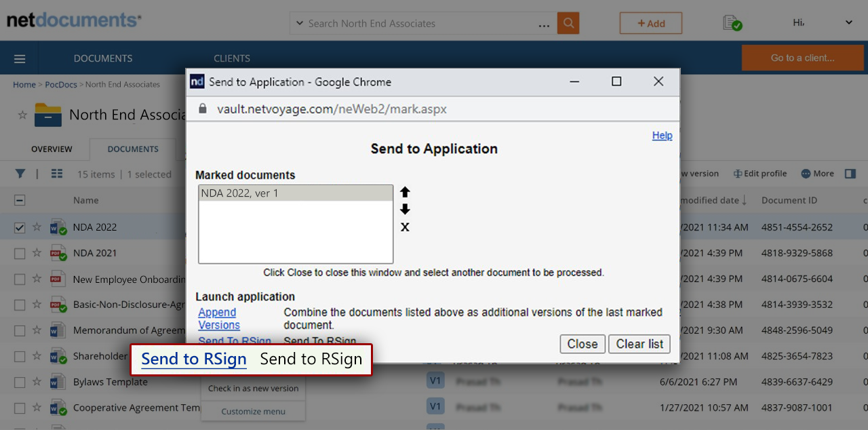Open the hamburger navigation menu
Image resolution: width=868 pixels, height=430 pixels.
[x=20, y=58]
